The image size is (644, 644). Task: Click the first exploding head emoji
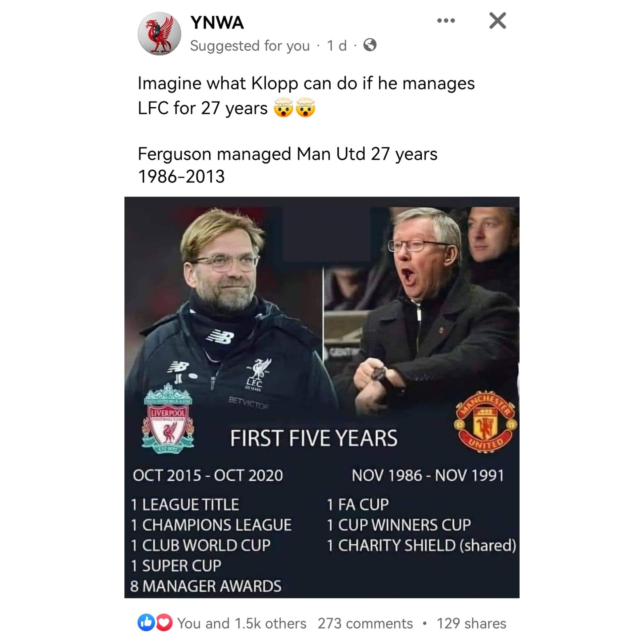pos(283,108)
